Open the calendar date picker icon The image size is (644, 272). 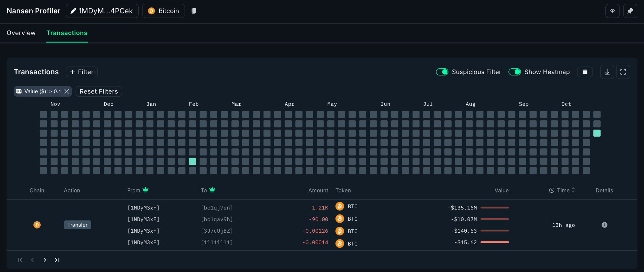(585, 72)
